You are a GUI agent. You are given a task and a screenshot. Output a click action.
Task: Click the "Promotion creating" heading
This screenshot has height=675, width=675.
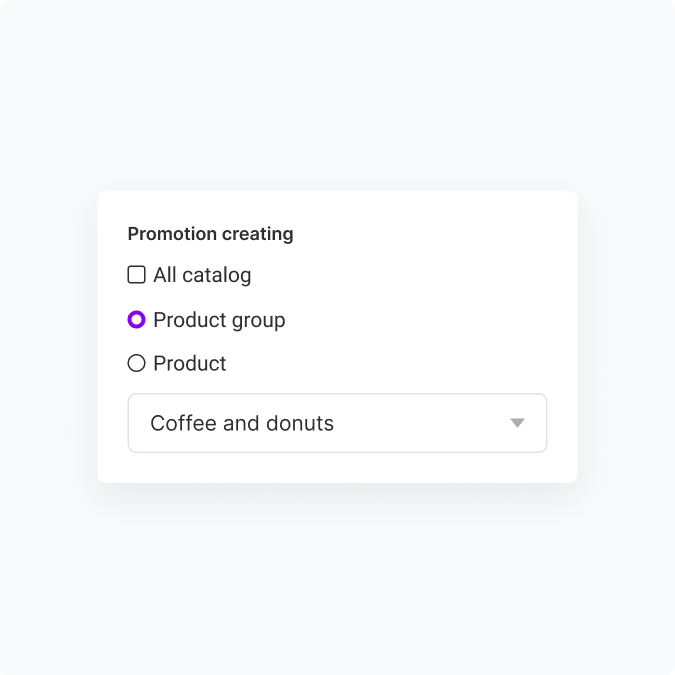210,234
